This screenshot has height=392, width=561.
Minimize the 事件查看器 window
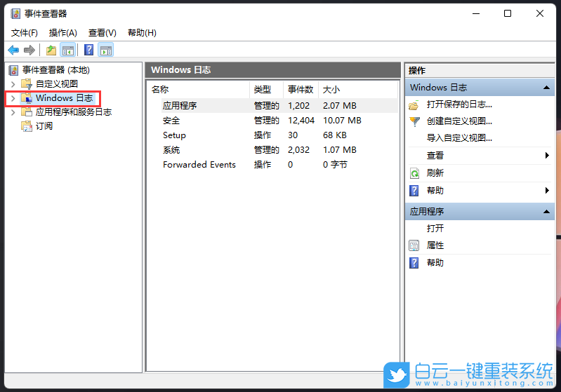(476, 13)
